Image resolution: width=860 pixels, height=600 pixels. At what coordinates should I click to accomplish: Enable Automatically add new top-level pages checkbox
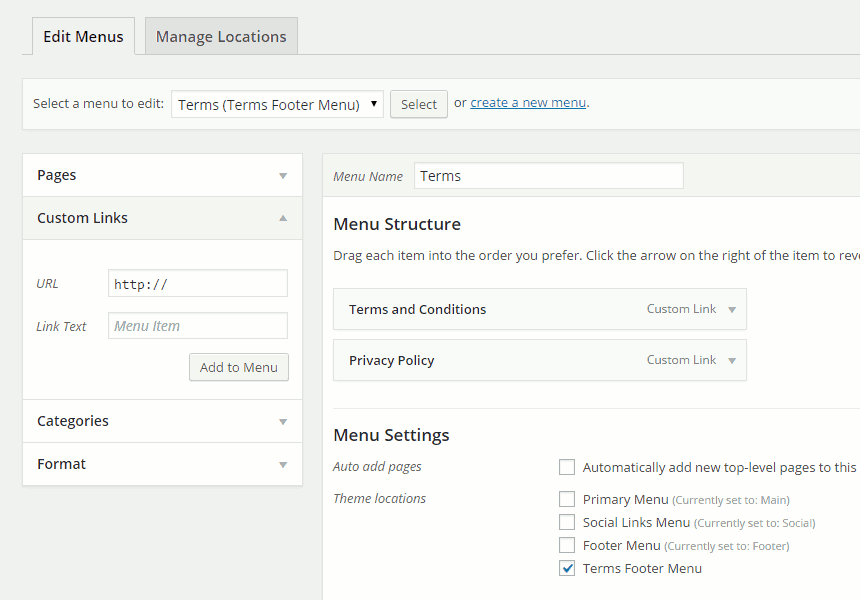coord(567,467)
